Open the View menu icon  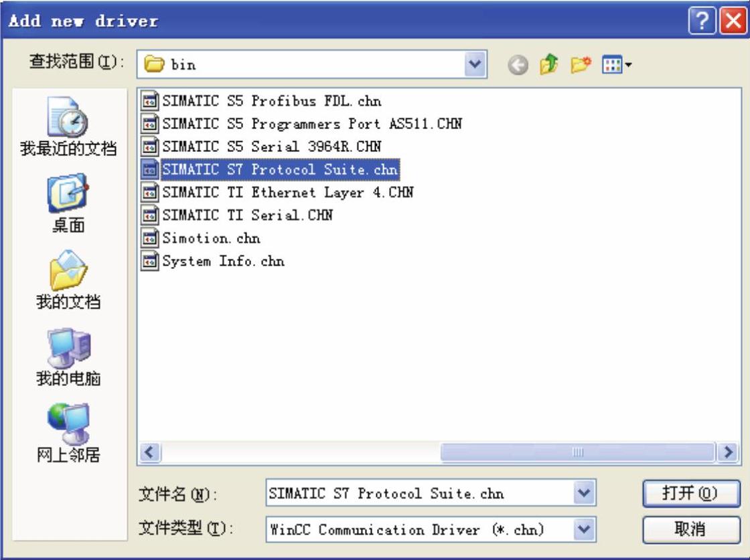point(617,64)
